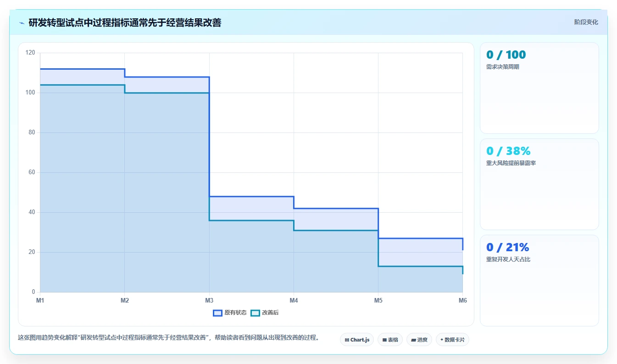Click the 100 y-axis tick label
617x364 pixels.
(x=30, y=93)
